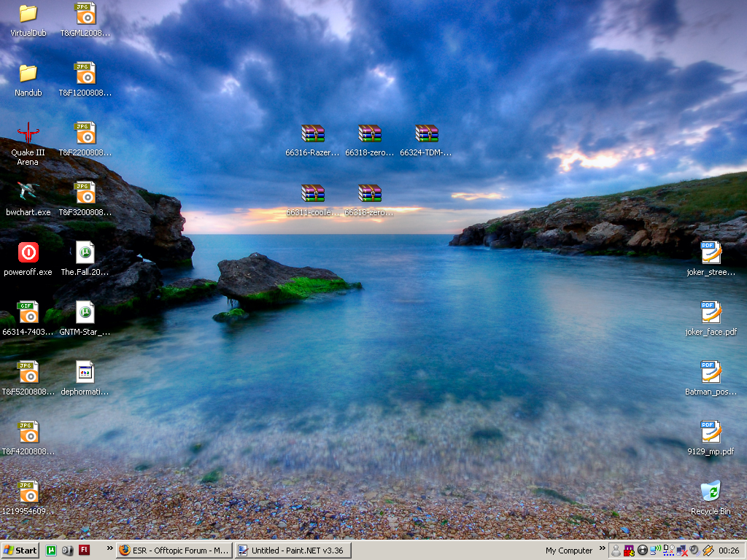The image size is (747, 560).
Task: Launch uTorrent from Quick Launch bar
Action: coord(51,551)
